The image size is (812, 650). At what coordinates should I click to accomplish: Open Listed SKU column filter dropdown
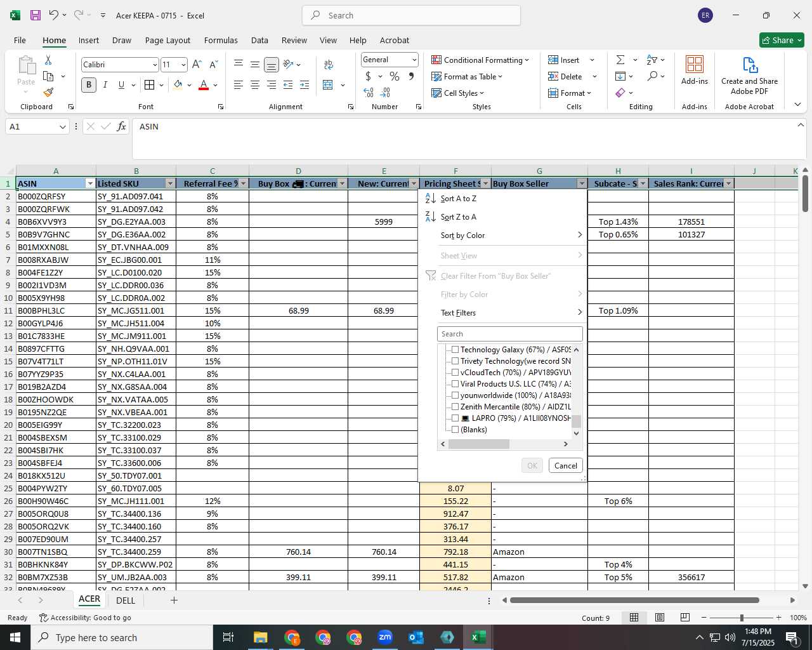pos(169,183)
